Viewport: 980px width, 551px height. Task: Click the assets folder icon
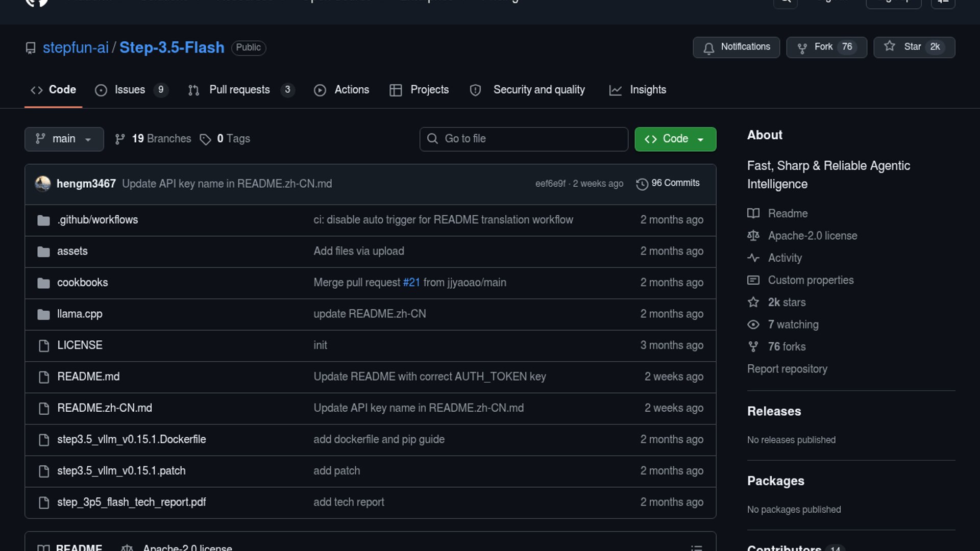click(43, 252)
